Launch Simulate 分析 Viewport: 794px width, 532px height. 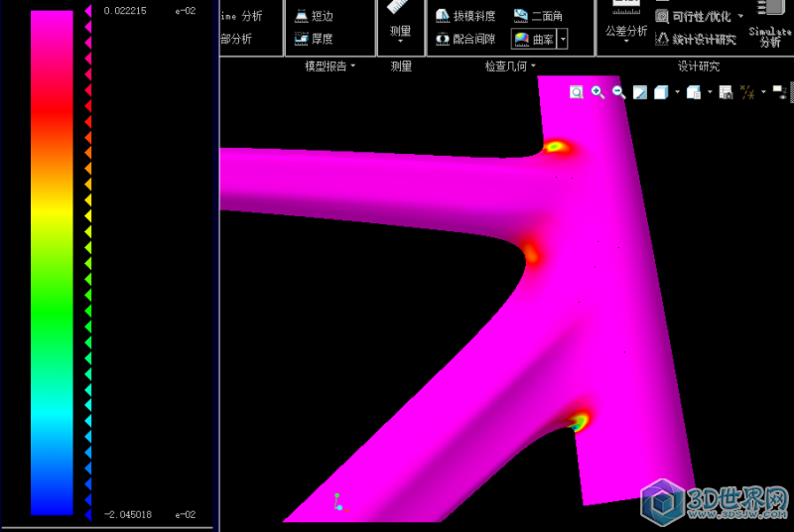770,24
